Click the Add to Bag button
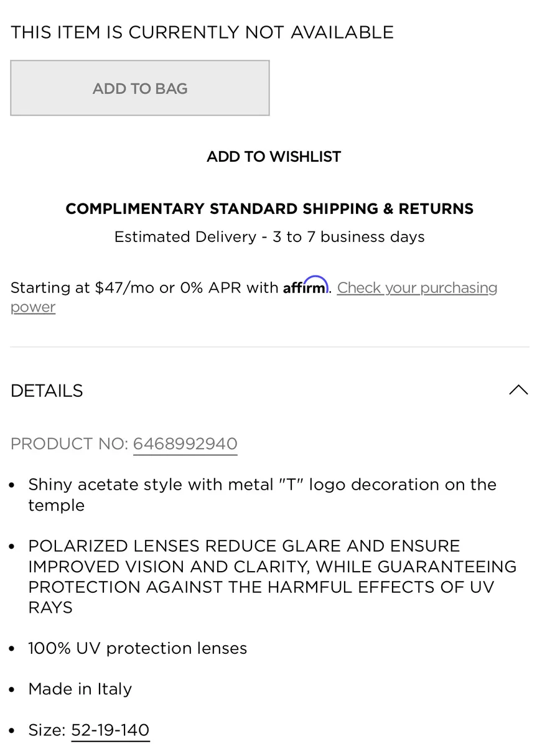The height and width of the screenshot is (754, 560). coord(140,88)
